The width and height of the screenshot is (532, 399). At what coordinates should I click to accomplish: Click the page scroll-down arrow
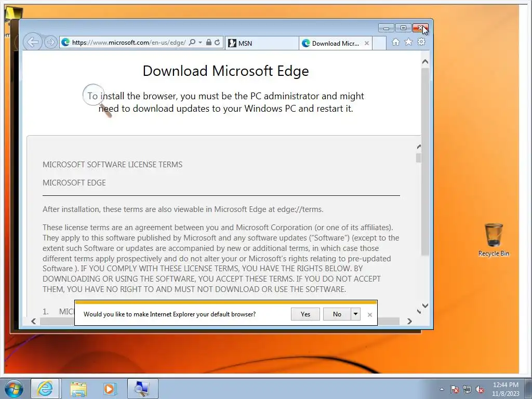[x=425, y=305]
